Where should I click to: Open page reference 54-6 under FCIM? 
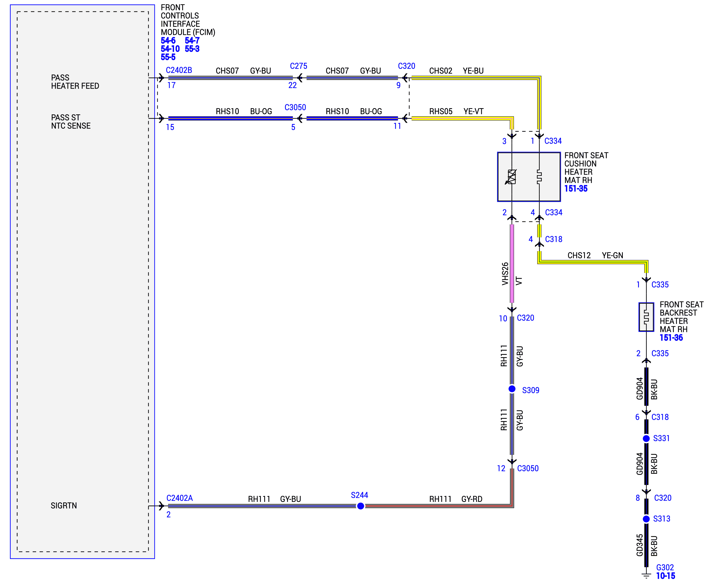click(x=168, y=40)
